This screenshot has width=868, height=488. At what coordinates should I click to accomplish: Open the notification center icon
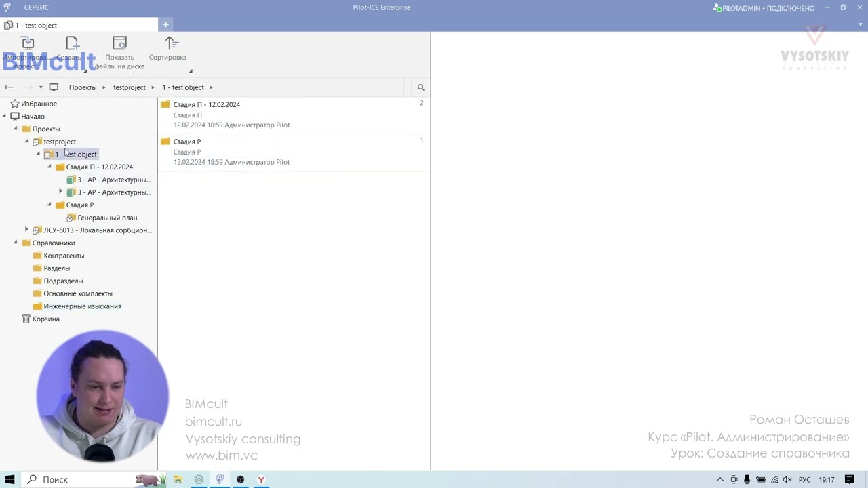[849, 479]
